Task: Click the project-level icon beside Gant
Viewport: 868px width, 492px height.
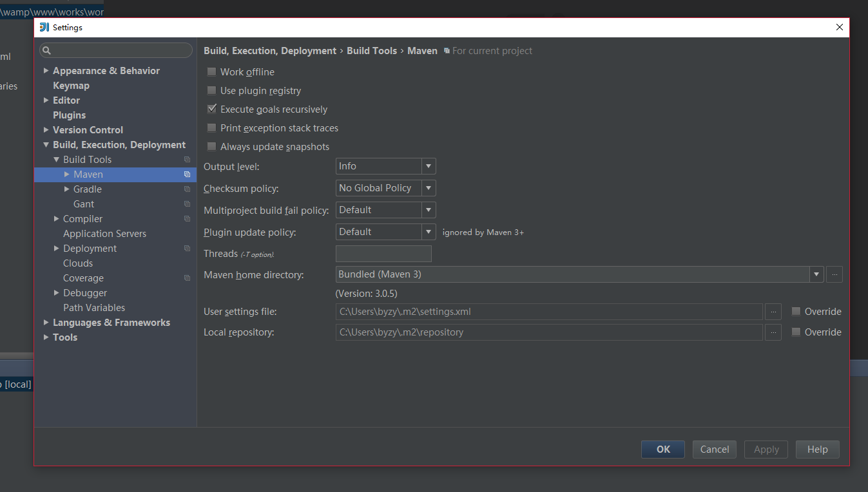Action: (x=187, y=204)
